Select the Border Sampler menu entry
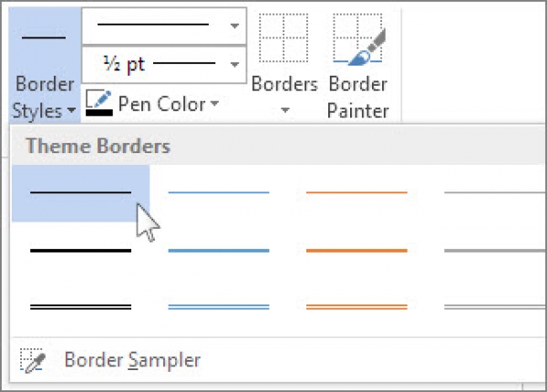Image resolution: width=547 pixels, height=392 pixels. click(131, 359)
